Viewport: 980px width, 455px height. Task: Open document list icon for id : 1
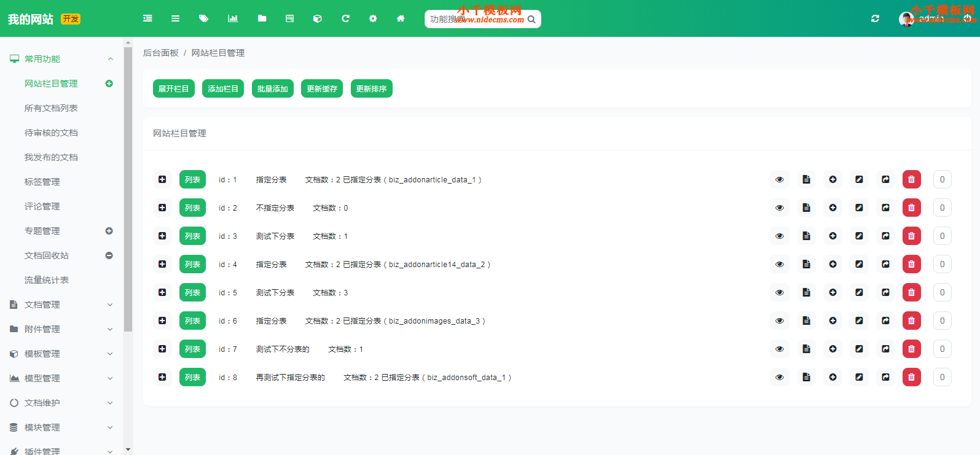pyautogui.click(x=806, y=179)
